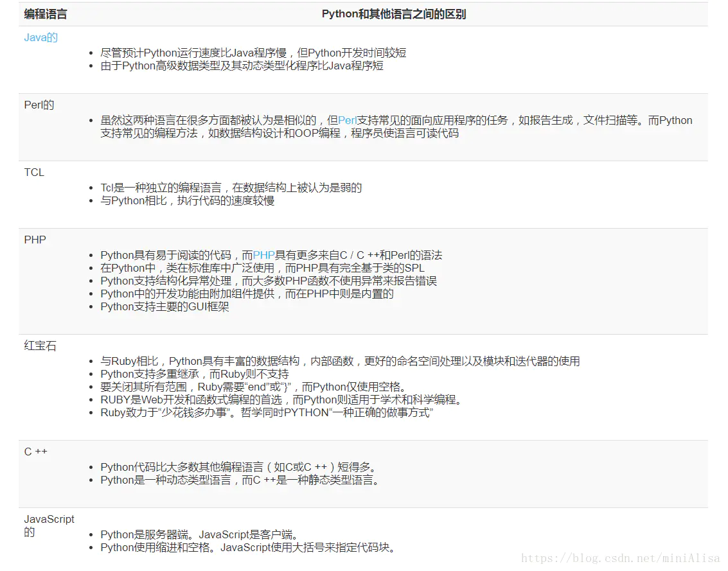728x571 pixels.
Task: Select the TCL row label
Action: pos(34,172)
